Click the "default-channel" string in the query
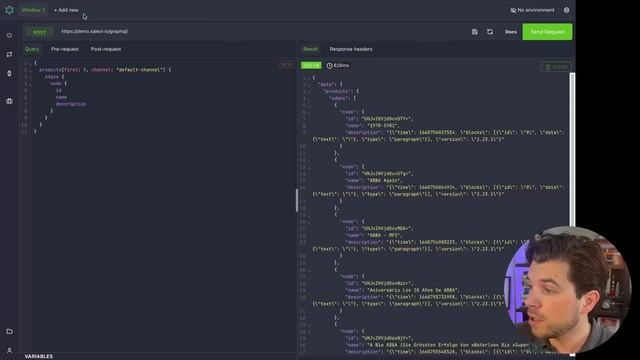Viewport: 640px width, 360px height. coord(141,70)
